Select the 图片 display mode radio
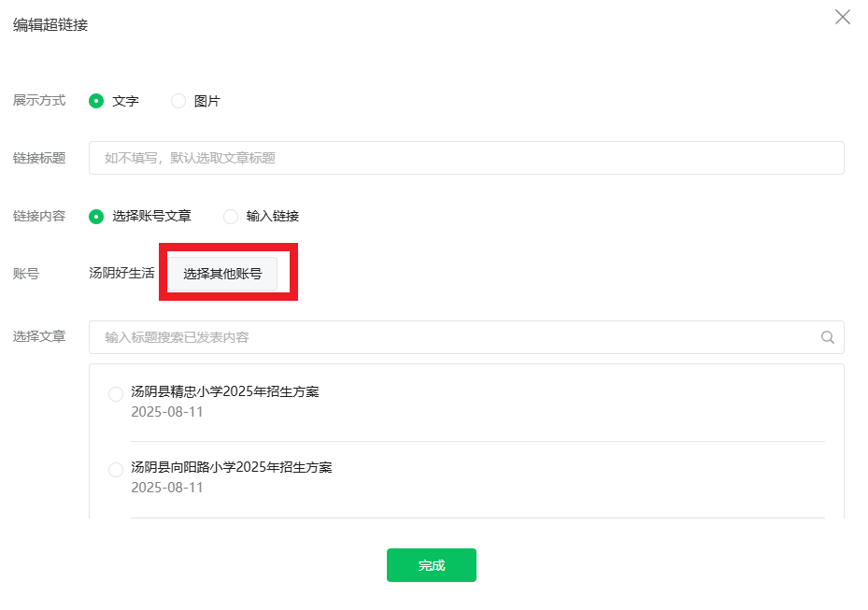 pos(178,101)
